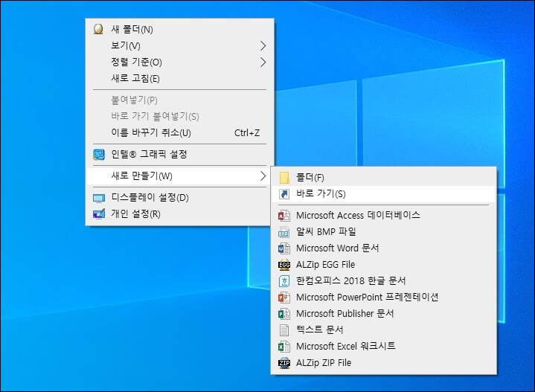
Task: Create a new 폴더(F) from the submenu
Action: click(x=383, y=178)
